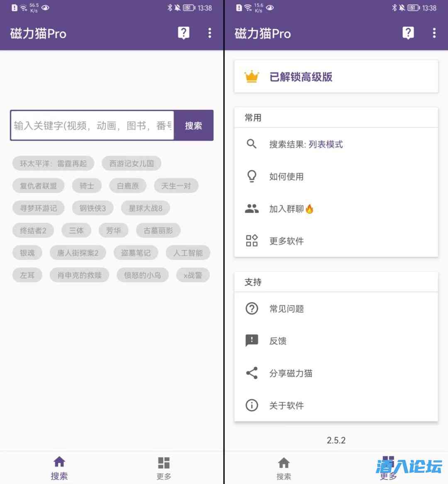Open three-dot overflow menu on right screen
The image size is (448, 484).
[434, 33]
